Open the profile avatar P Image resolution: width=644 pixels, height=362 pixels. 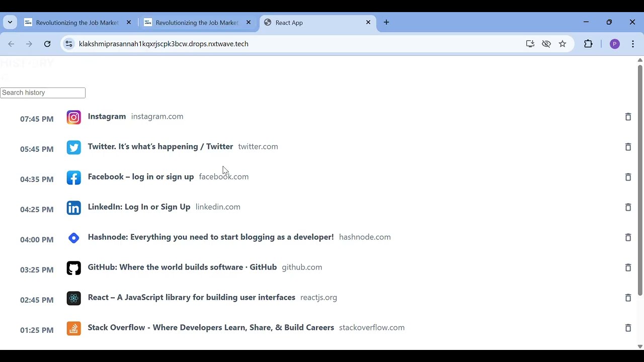(x=614, y=44)
